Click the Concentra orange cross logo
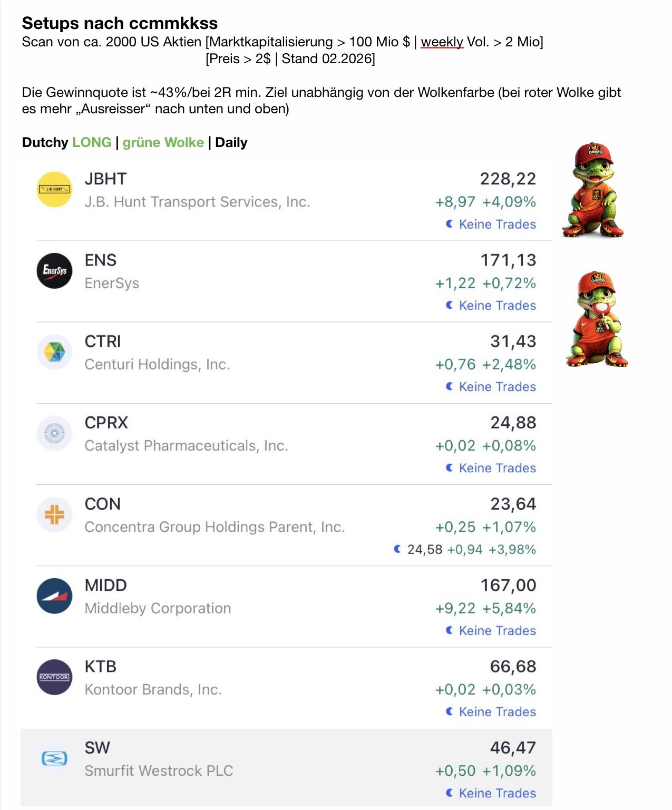Image resolution: width=672 pixels, height=810 pixels. pos(54,514)
